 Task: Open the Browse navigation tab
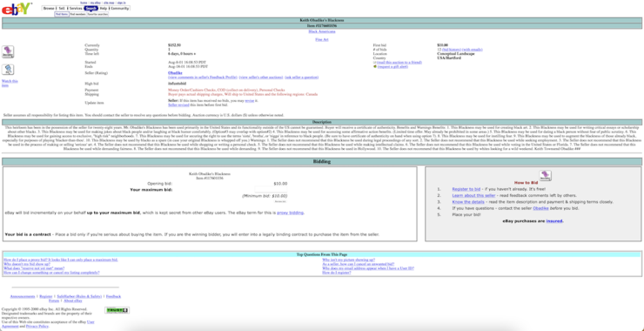tap(49, 8)
